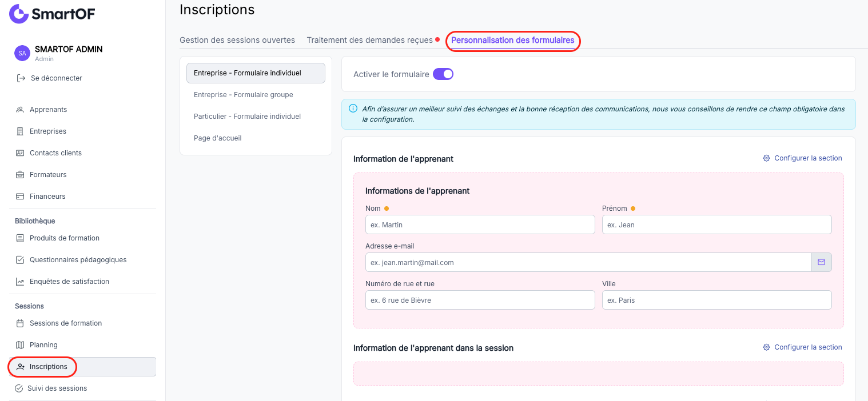The height and width of the screenshot is (401, 868).
Task: Click the Nom input field
Action: click(x=480, y=224)
